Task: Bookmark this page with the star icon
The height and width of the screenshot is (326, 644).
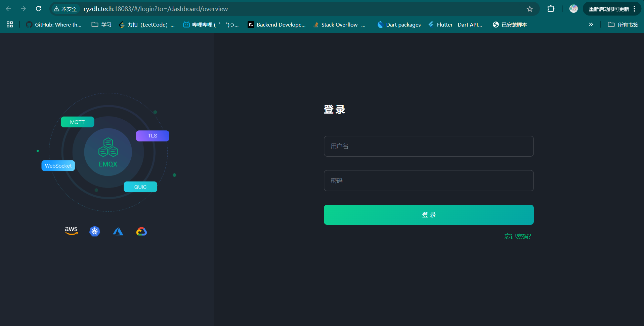Action: click(530, 9)
